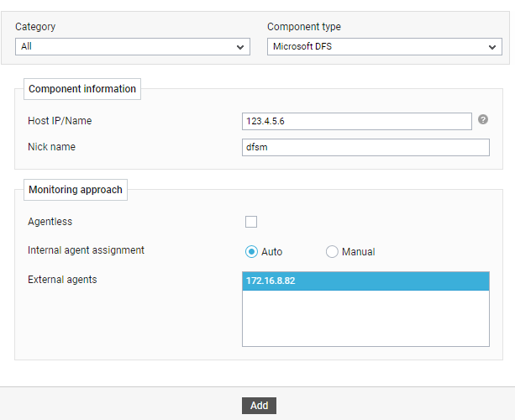Open the Category dropdown

133,47
